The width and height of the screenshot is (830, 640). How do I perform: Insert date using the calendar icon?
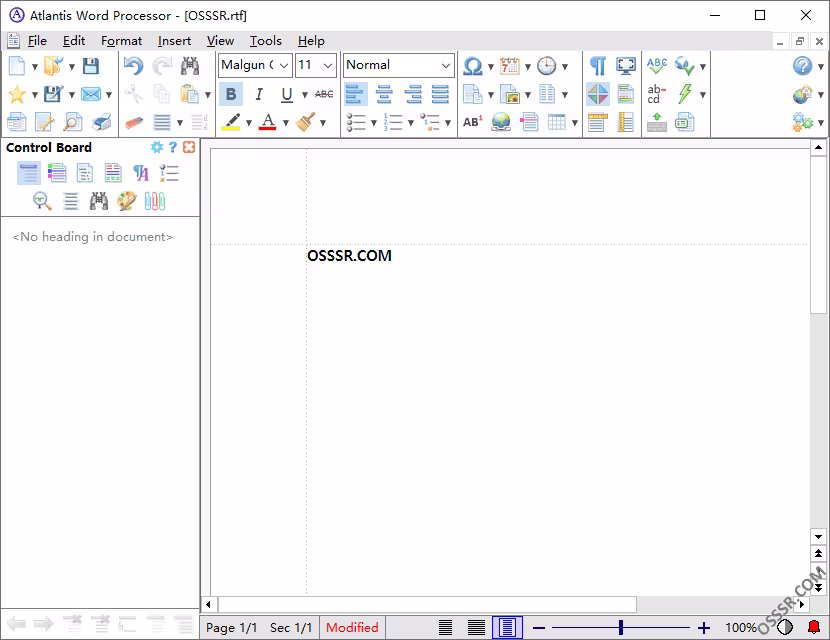[x=510, y=66]
